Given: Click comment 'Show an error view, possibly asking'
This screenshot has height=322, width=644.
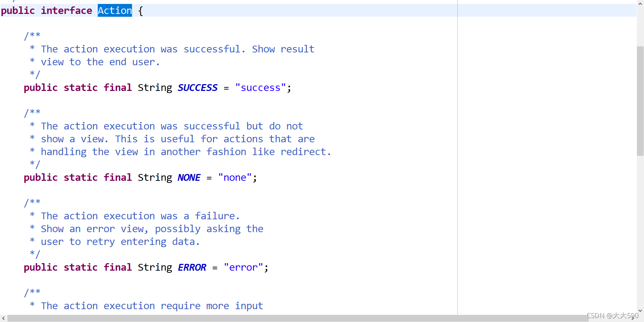Looking at the screenshot, I should click(152, 229).
